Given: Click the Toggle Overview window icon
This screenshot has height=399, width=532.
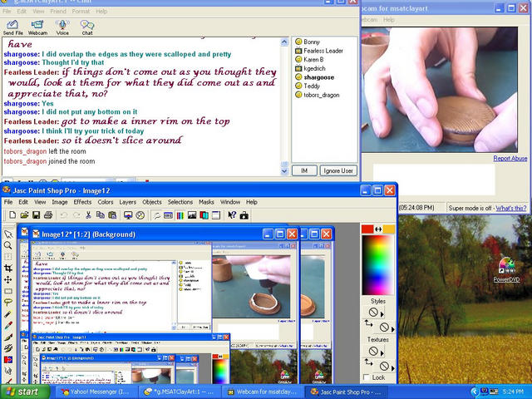Looking at the screenshot, I should pos(216,215).
